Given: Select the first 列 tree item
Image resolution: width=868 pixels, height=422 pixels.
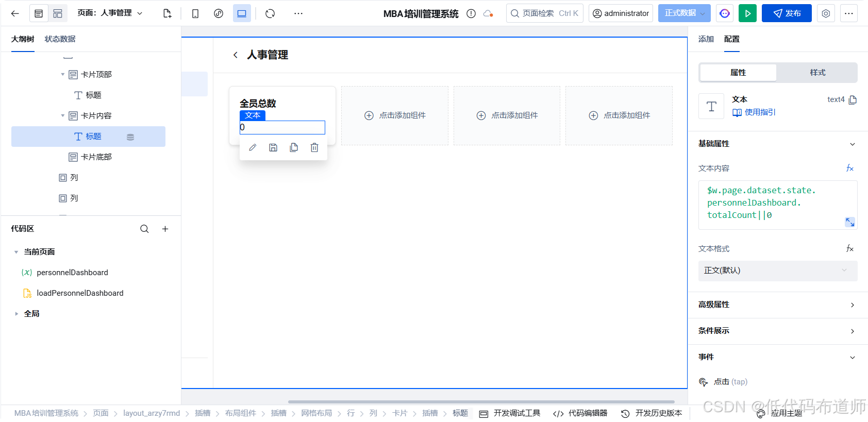Looking at the screenshot, I should point(69,178).
